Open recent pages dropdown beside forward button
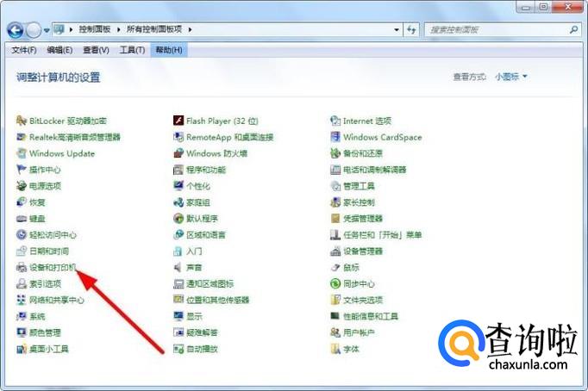588x391 pixels. [47, 30]
